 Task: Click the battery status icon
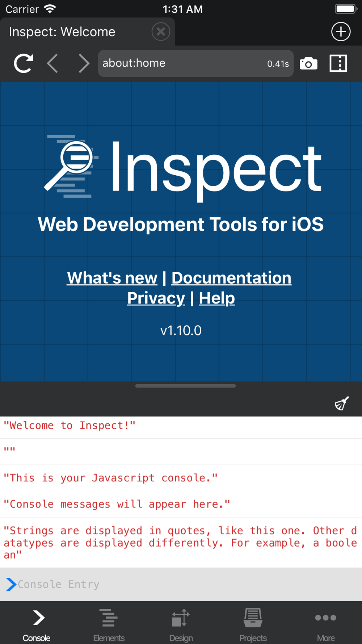point(346,9)
